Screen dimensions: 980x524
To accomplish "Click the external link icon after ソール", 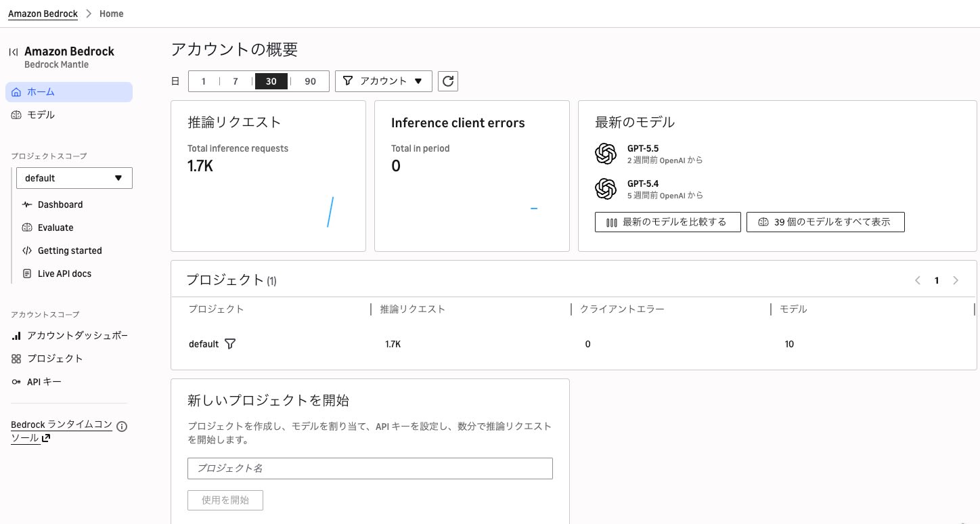I will point(46,439).
